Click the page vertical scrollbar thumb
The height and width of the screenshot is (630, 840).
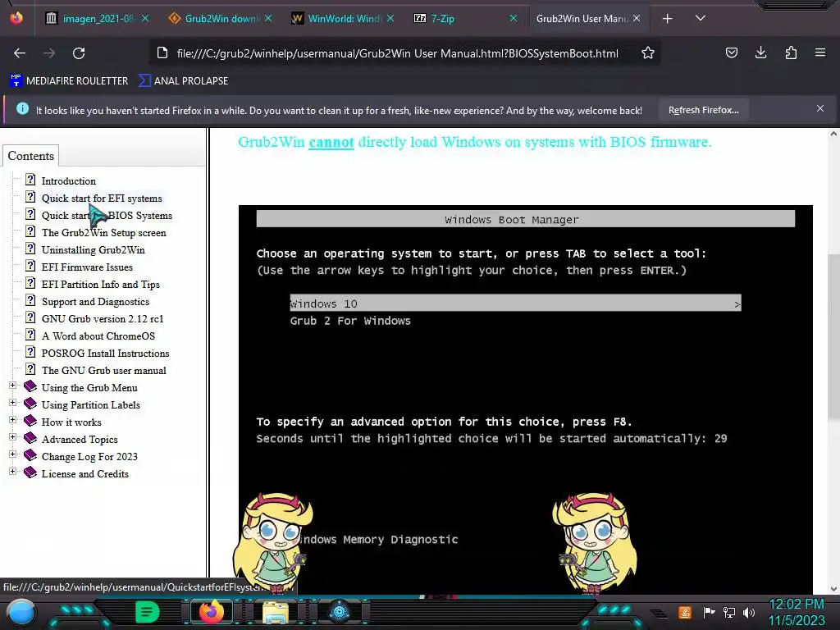[x=833, y=337]
